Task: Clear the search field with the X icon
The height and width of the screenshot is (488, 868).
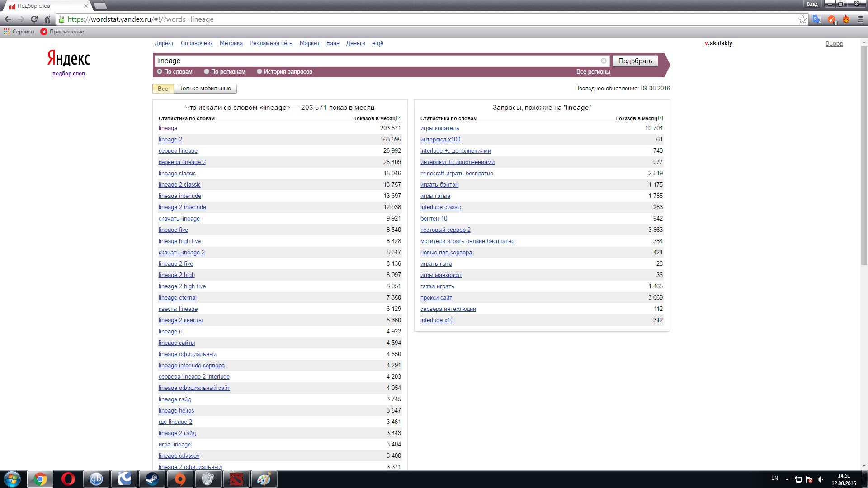Action: (604, 61)
